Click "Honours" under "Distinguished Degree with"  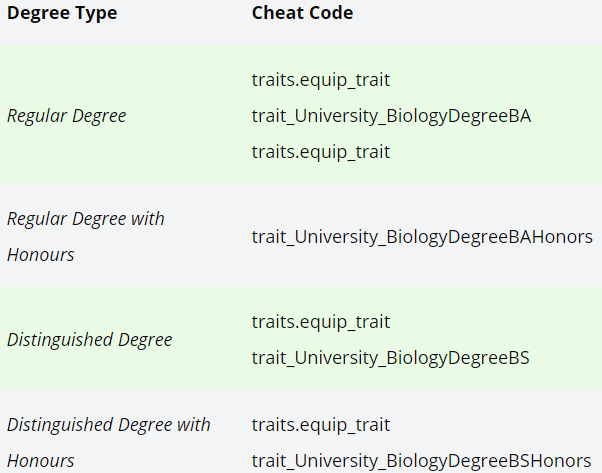40,461
